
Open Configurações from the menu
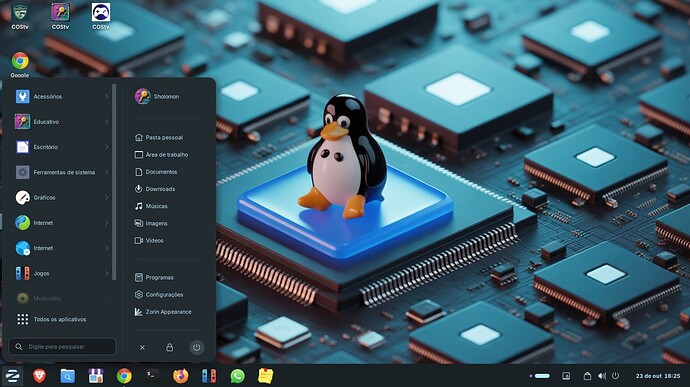pos(159,295)
